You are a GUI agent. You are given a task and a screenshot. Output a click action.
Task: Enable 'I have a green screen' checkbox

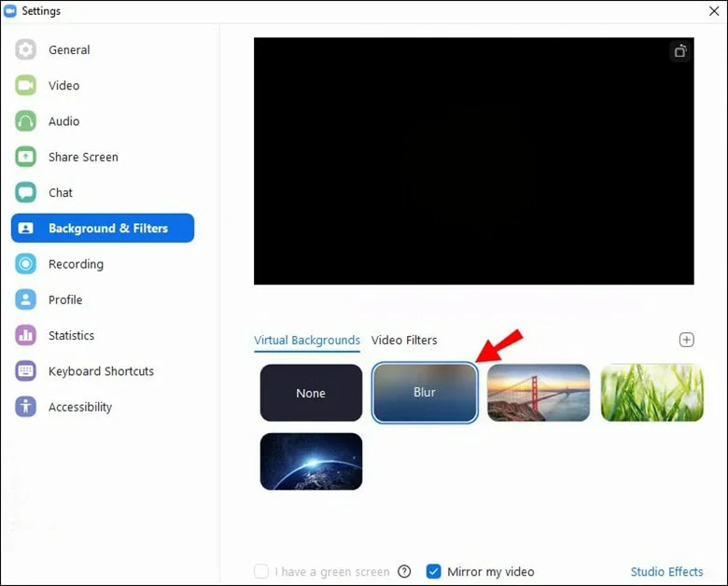click(x=261, y=571)
